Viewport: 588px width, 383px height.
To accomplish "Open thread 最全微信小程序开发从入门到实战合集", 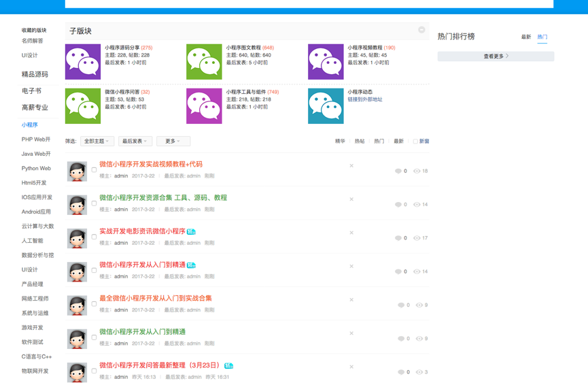I will [156, 298].
